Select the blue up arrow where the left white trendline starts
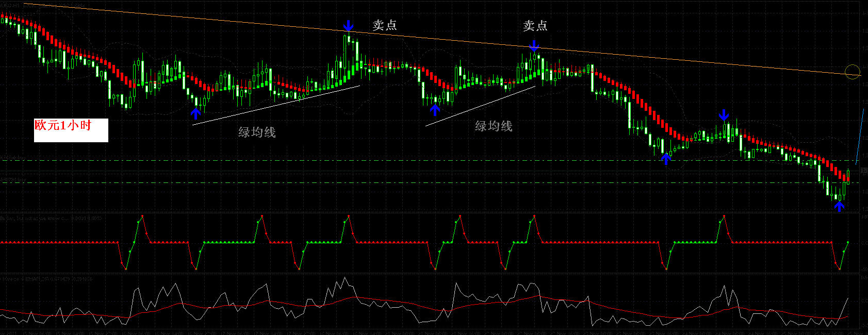The image size is (868, 335). pyautogui.click(x=195, y=113)
